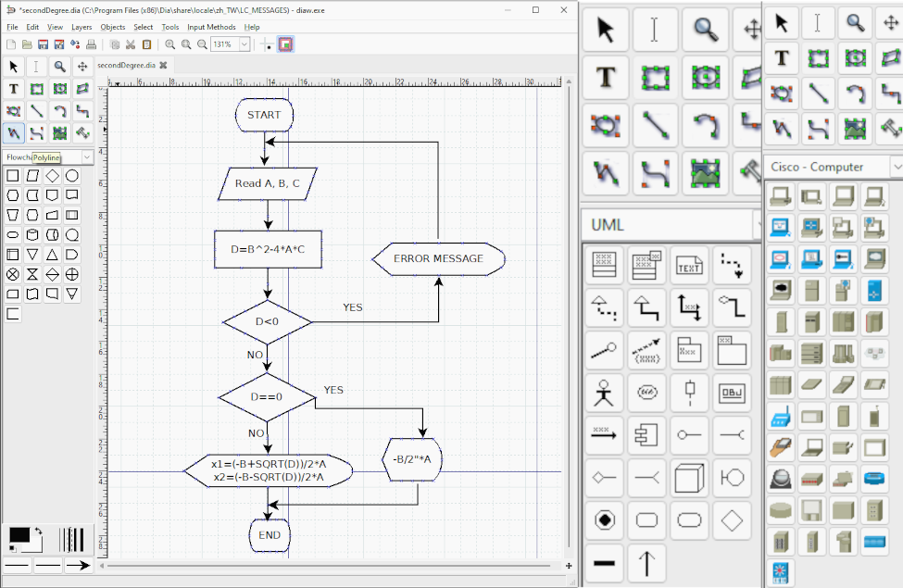Viewport: 903px width, 588px height.
Task: Expand the Cisco - Computer sheet dropdown
Action: 896,167
